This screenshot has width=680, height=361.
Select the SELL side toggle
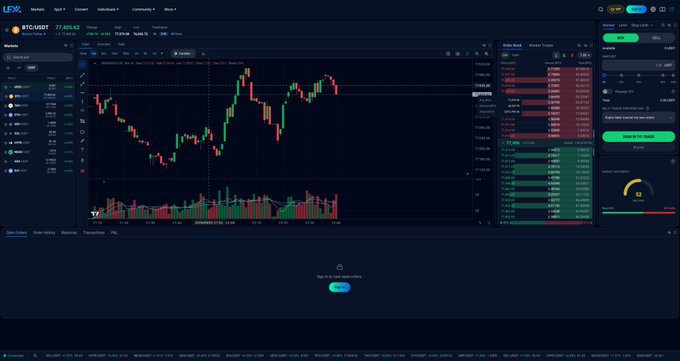(657, 38)
